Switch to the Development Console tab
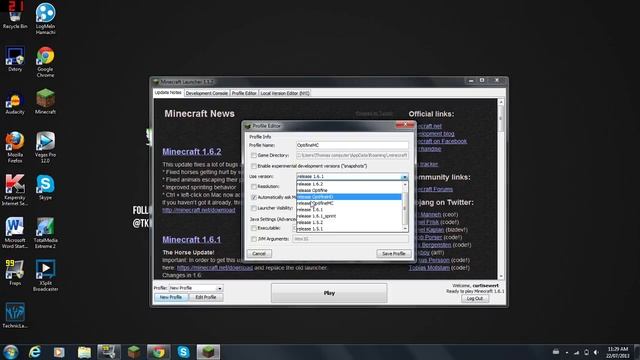 pyautogui.click(x=207, y=93)
